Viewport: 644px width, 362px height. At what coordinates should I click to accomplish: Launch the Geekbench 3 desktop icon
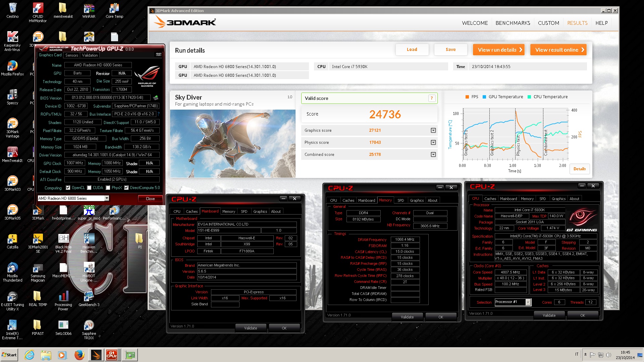(89, 299)
